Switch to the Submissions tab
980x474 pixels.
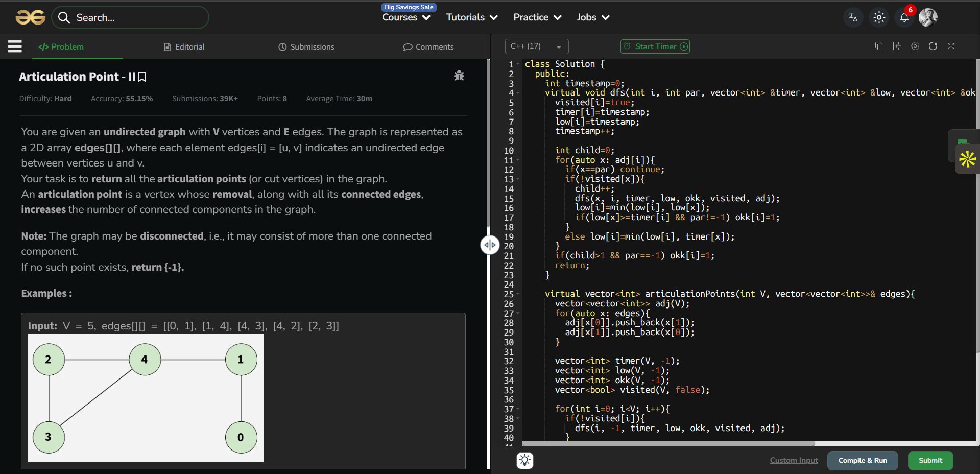pyautogui.click(x=306, y=47)
